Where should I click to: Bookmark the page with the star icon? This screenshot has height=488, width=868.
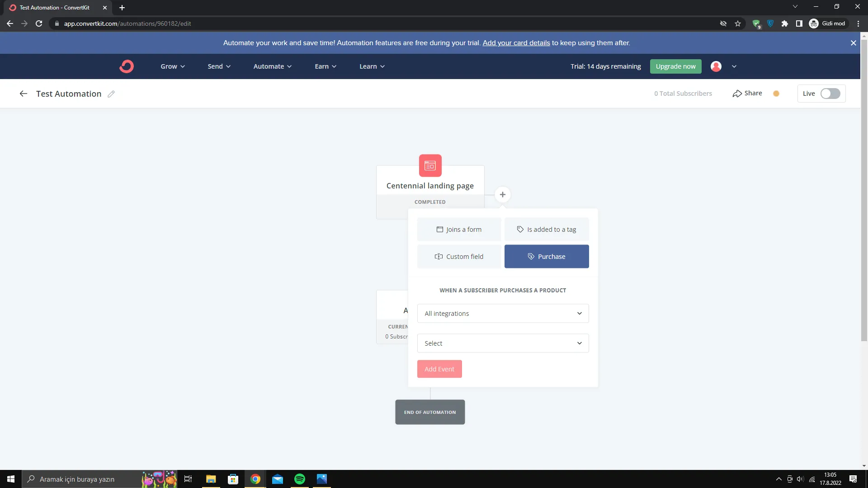pos(738,23)
